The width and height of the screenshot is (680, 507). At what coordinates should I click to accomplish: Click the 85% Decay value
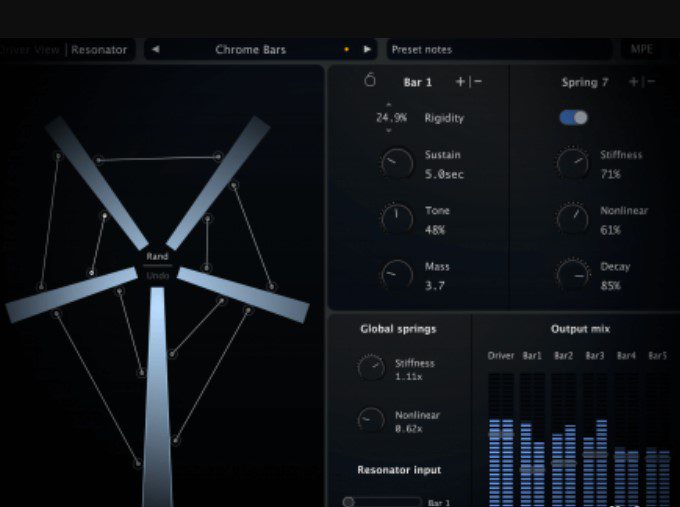(x=611, y=285)
